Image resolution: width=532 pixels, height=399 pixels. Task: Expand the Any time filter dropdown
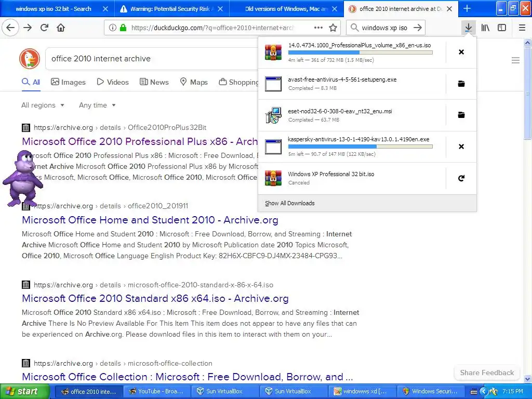click(97, 105)
